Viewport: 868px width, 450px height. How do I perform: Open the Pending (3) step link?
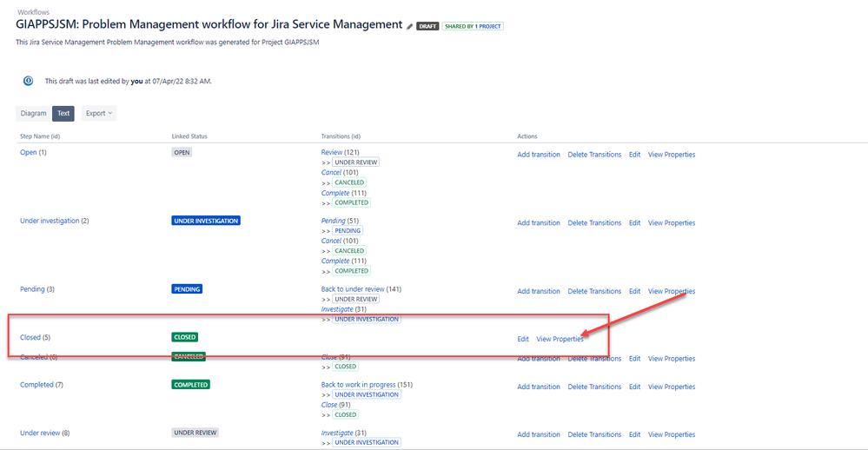pos(32,289)
